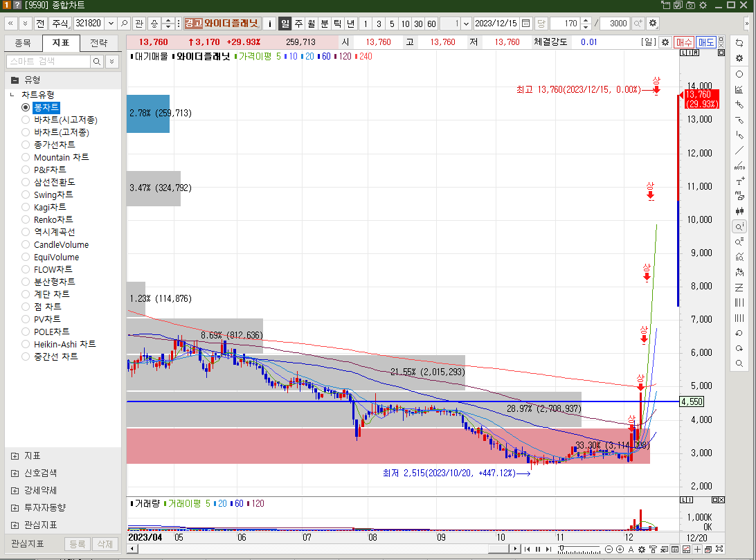Click the 관 watchlist button
This screenshot has height=560, width=756.
coord(139,23)
